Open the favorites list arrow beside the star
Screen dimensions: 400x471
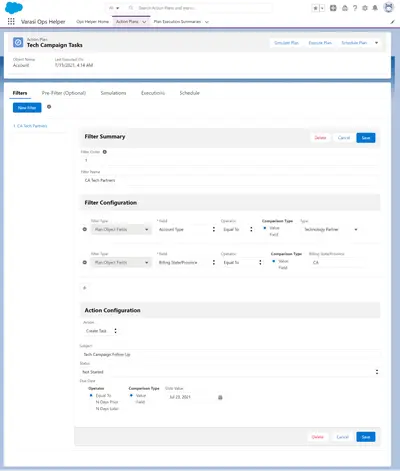pos(322,8)
